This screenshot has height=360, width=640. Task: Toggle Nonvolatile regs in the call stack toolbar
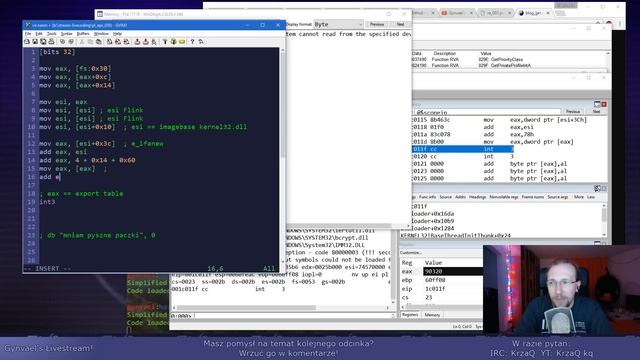point(504,197)
